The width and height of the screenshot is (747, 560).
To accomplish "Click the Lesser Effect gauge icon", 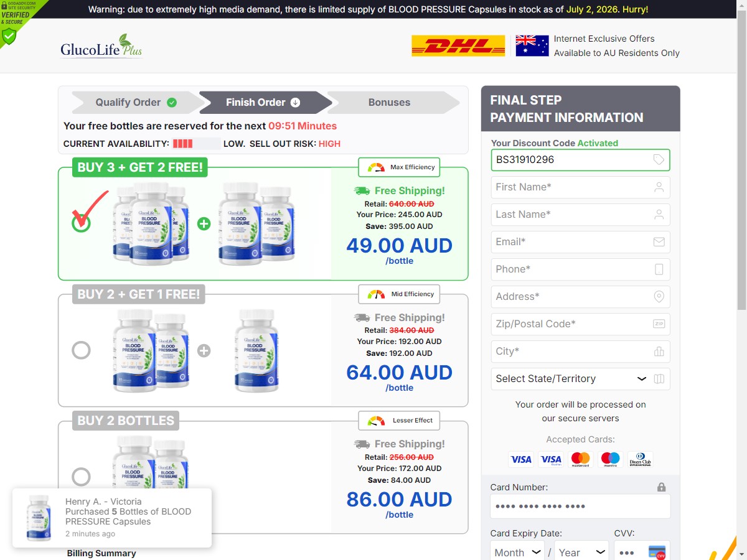I will 376,421.
